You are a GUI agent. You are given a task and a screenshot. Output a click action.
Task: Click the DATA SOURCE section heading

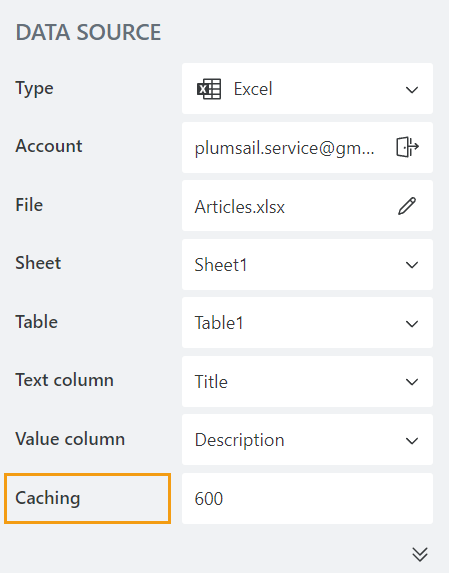click(88, 32)
